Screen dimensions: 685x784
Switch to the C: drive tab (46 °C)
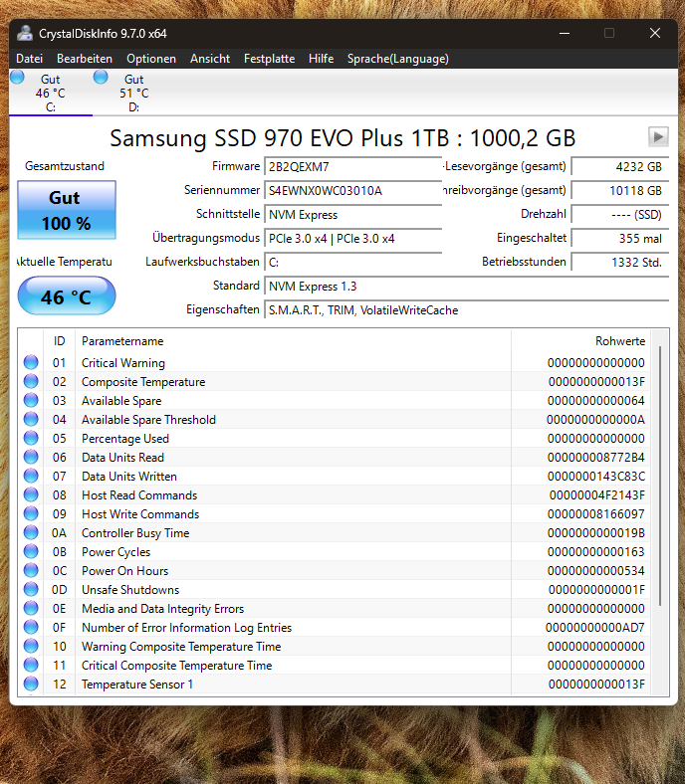(51, 93)
